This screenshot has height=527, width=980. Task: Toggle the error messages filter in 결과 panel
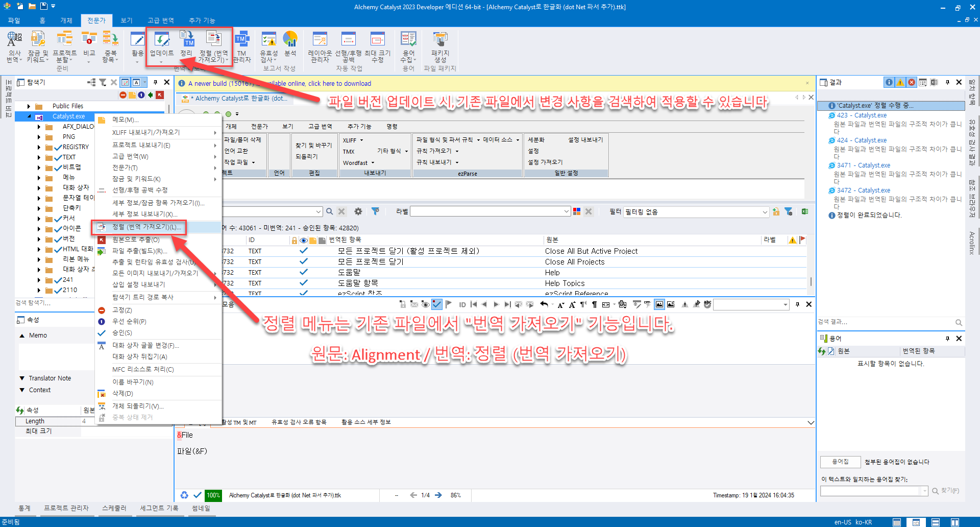pyautogui.click(x=912, y=82)
